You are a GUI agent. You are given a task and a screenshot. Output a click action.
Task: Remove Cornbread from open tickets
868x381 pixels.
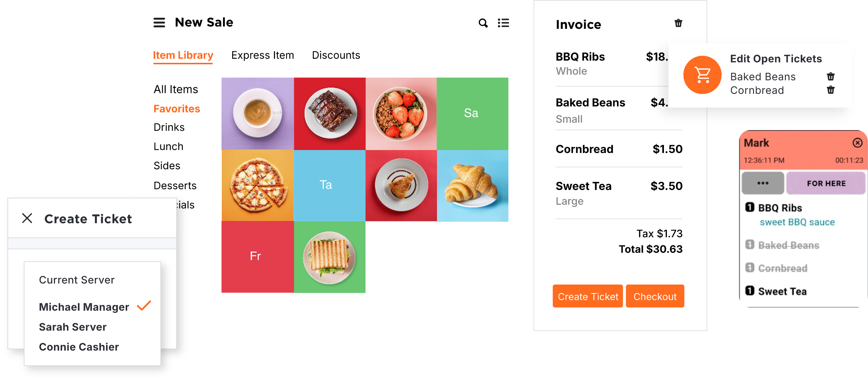(831, 90)
